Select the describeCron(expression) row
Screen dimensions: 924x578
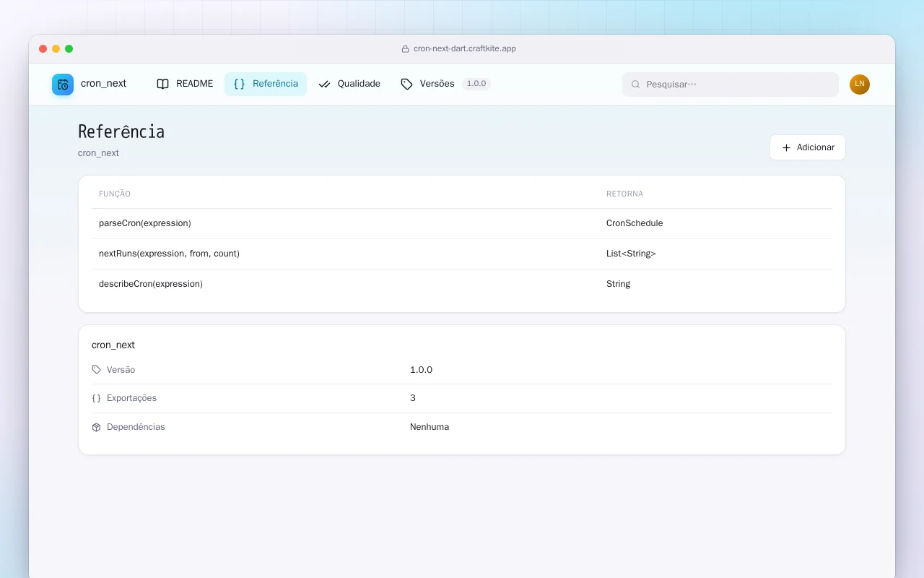(x=462, y=284)
